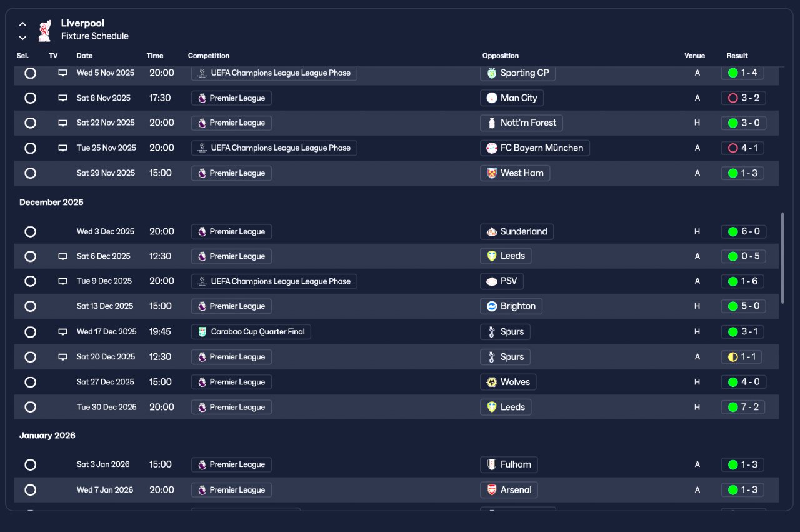Click the fixture list vertical scrollbar

pos(782,258)
